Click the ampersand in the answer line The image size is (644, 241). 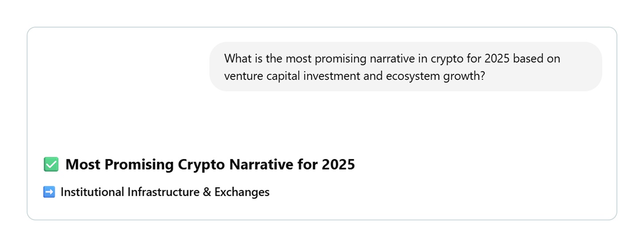207,192
